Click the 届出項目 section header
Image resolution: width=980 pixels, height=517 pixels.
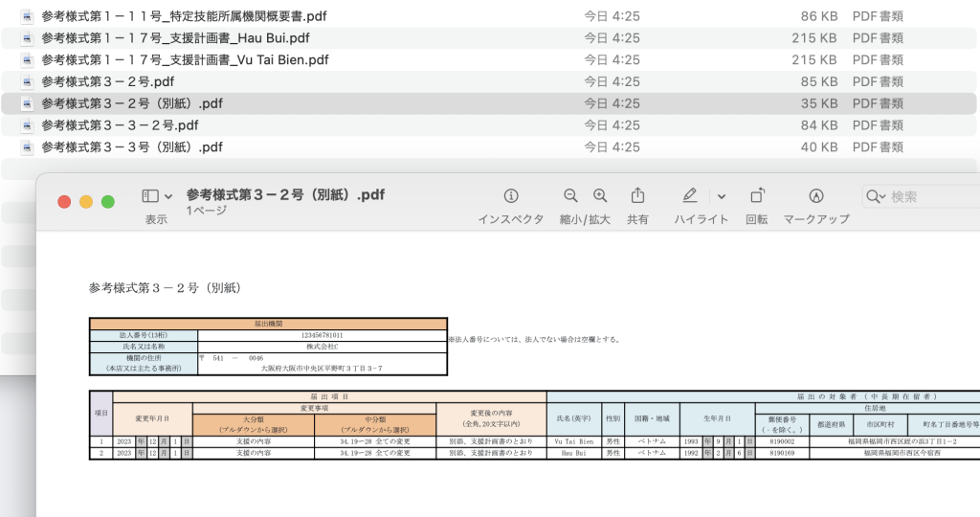[x=329, y=397]
